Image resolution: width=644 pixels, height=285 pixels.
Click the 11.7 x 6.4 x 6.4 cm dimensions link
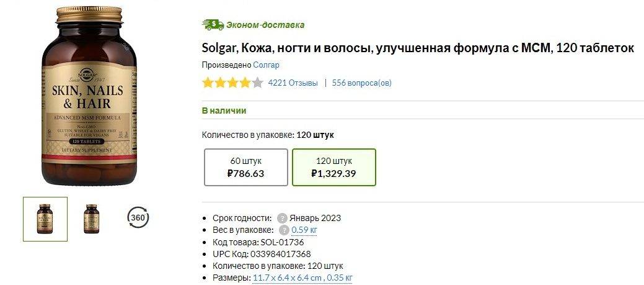tap(287, 278)
